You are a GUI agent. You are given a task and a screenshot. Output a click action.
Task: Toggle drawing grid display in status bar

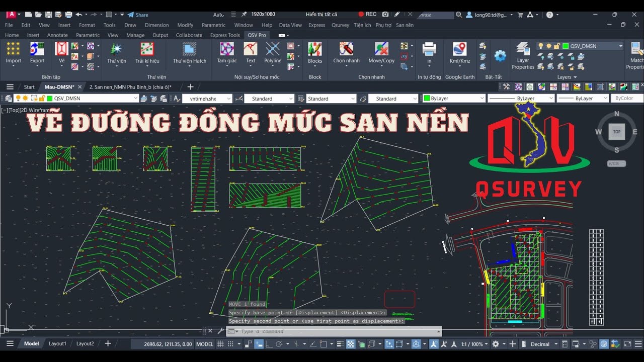tap(220, 344)
